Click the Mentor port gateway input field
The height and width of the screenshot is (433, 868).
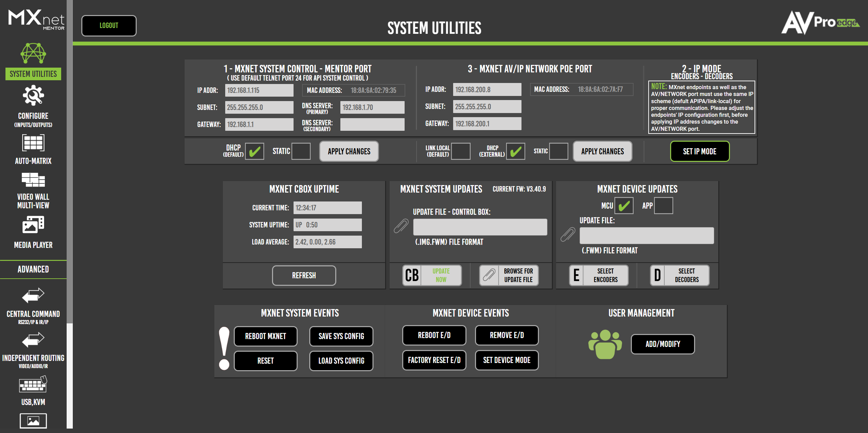(259, 125)
